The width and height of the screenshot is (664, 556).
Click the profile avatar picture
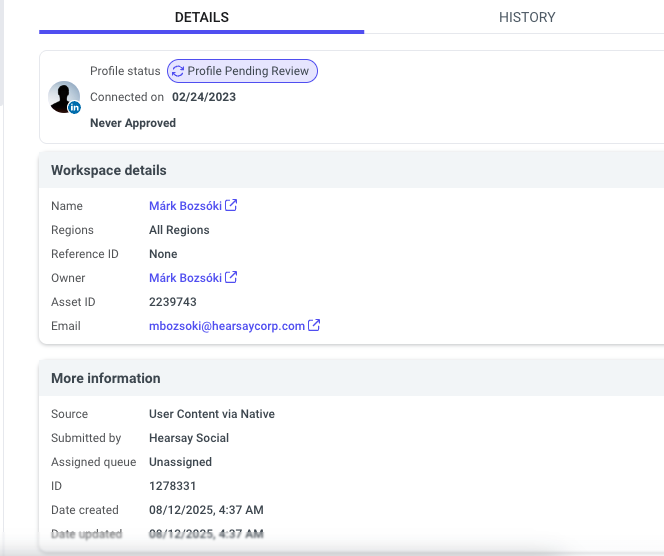(x=64, y=97)
